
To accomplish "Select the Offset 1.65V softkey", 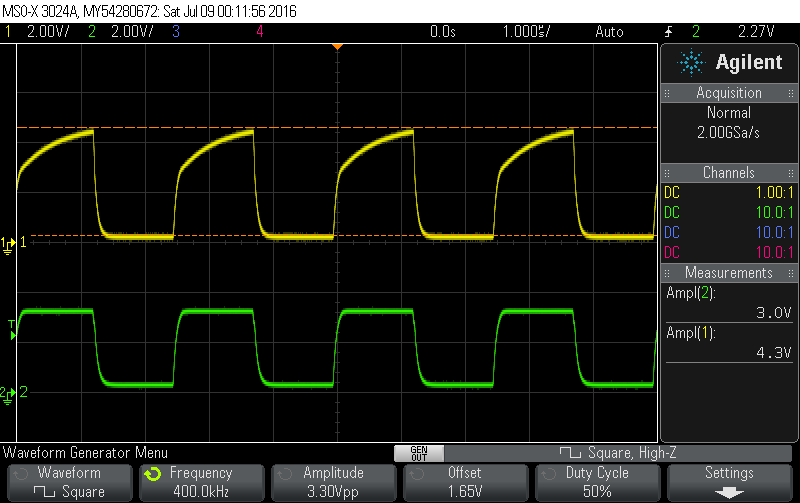I will 465,483.
